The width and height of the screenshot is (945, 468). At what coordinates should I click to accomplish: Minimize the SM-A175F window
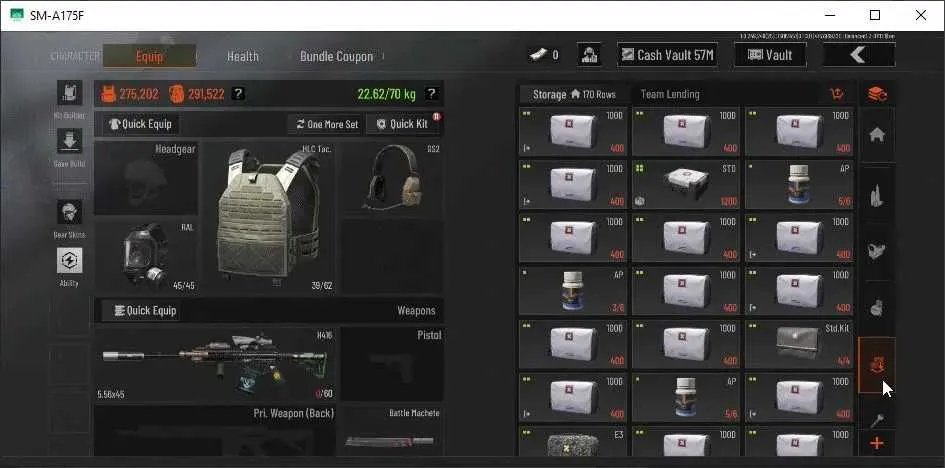click(x=829, y=16)
